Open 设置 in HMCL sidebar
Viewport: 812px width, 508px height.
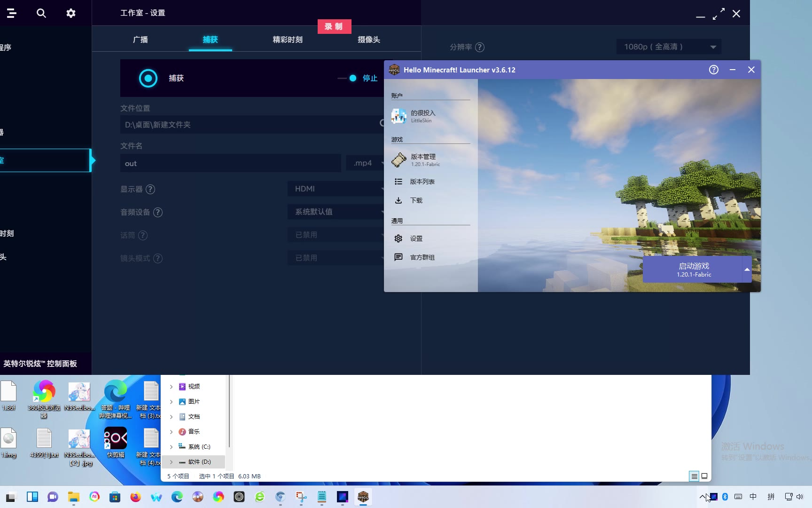pos(430,238)
